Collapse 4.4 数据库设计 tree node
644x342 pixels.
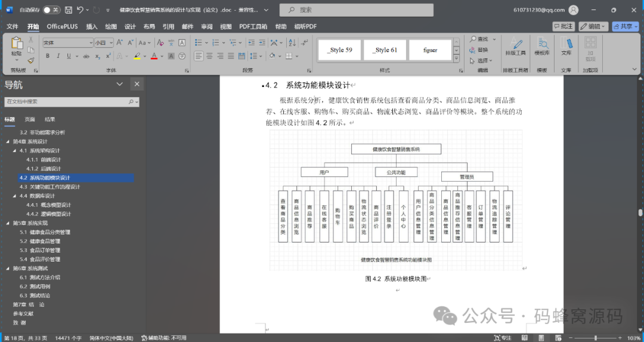(14, 196)
